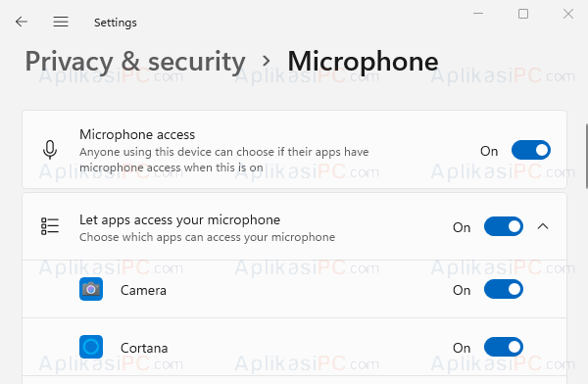Navigate to Privacy & security breadcrumb

[x=135, y=61]
